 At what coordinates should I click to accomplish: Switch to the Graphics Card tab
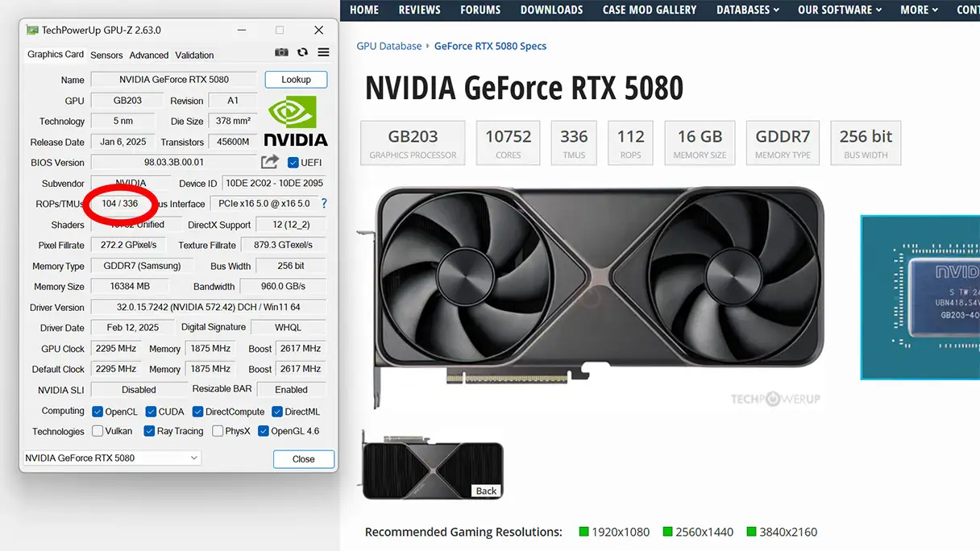pyautogui.click(x=56, y=54)
